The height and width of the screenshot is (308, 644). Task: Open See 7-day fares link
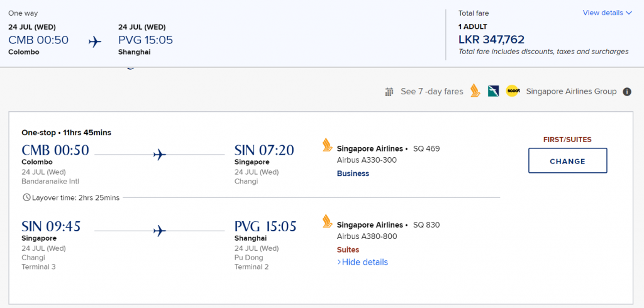pos(431,92)
